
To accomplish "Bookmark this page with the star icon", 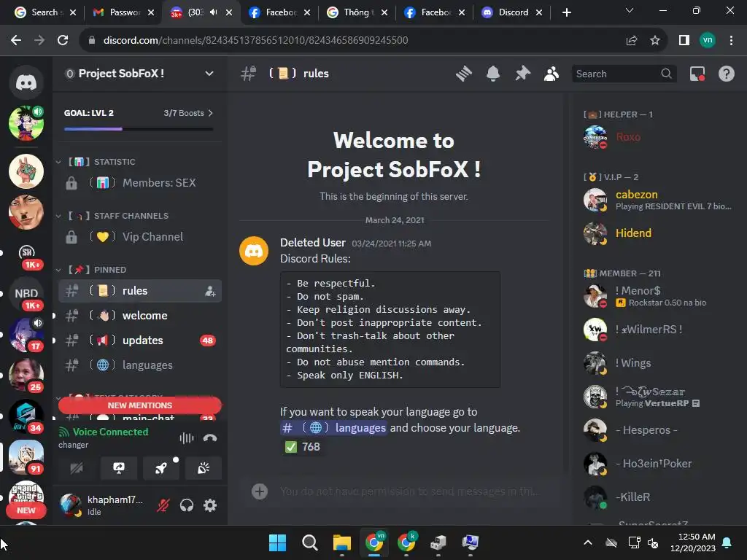I will tap(655, 41).
